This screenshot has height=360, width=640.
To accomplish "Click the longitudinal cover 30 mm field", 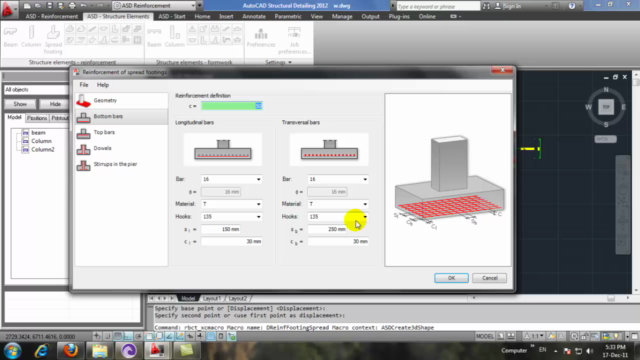I will coord(231,242).
